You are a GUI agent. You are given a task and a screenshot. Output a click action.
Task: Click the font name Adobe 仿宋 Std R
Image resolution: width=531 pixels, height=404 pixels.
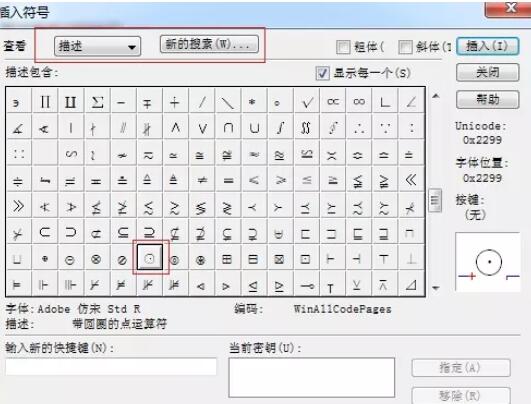click(89, 309)
